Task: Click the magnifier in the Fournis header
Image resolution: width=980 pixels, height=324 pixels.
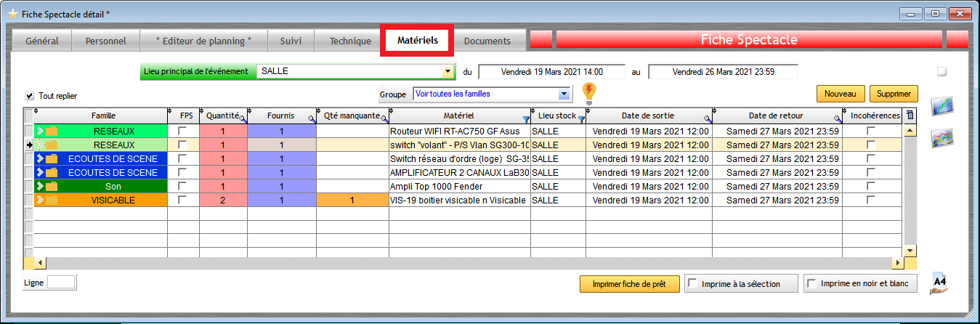Action: [x=312, y=118]
